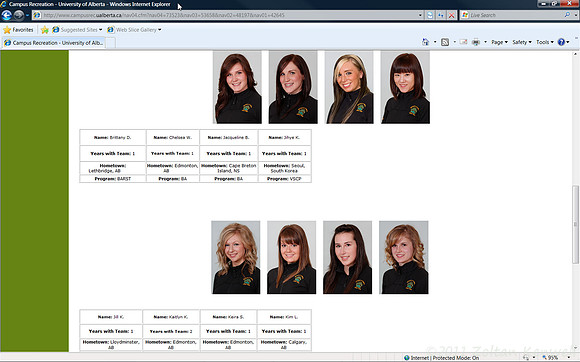Viewport: 580px width, 362px height.
Task: Go back with the browser Back arrow
Action: click(7, 15)
